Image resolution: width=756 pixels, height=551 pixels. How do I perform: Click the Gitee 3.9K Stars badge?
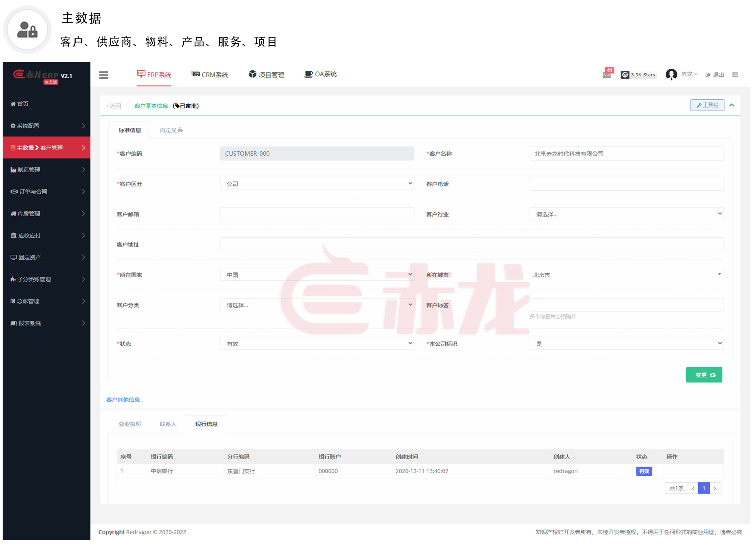tap(638, 74)
